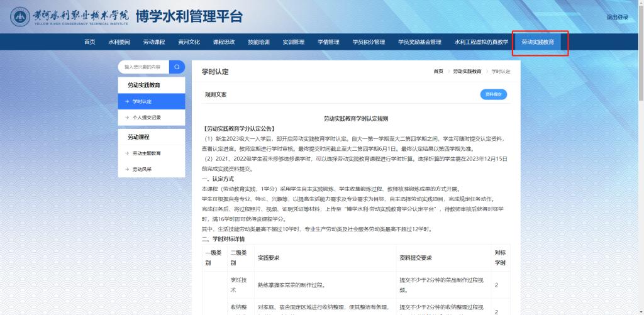The height and width of the screenshot is (315, 644).
Task: Click the blue 资料提交 button
Action: 493,94
